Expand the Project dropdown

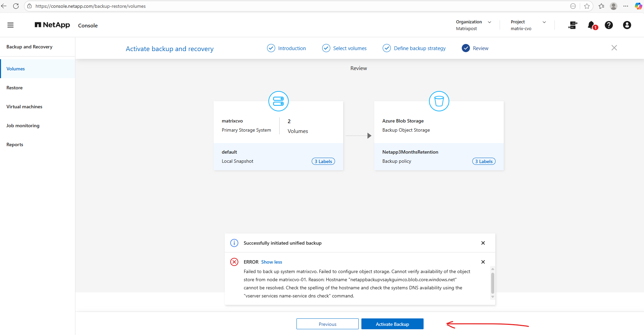point(544,22)
